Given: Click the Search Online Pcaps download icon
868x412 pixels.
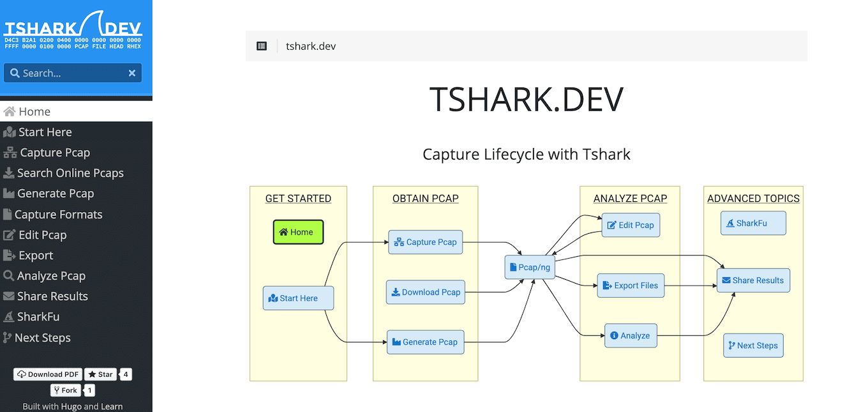Looking at the screenshot, I should [x=9, y=172].
